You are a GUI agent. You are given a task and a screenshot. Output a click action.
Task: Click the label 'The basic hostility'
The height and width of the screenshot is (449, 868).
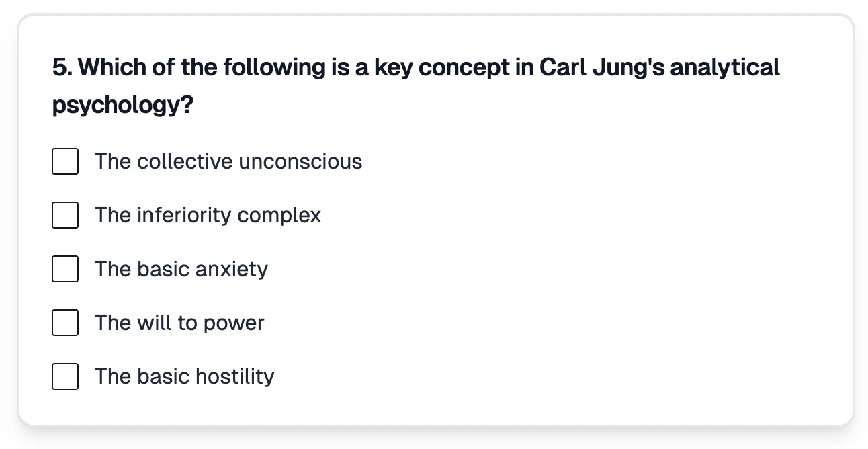pos(184,376)
